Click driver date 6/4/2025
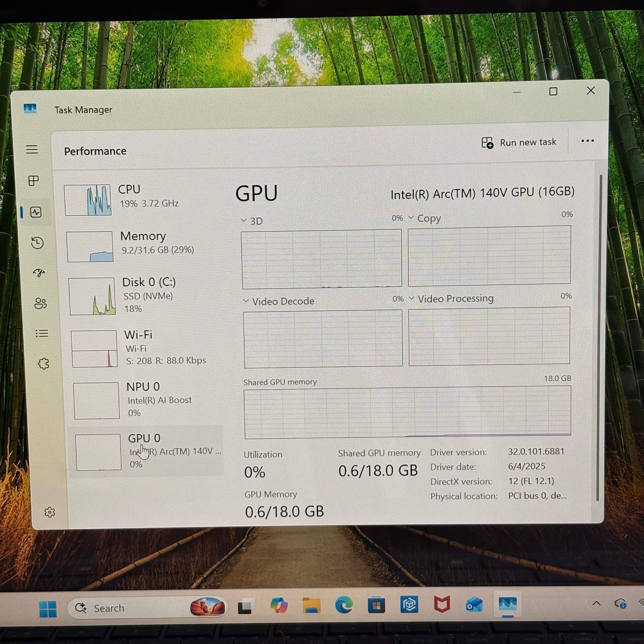The image size is (644, 644). [x=526, y=466]
